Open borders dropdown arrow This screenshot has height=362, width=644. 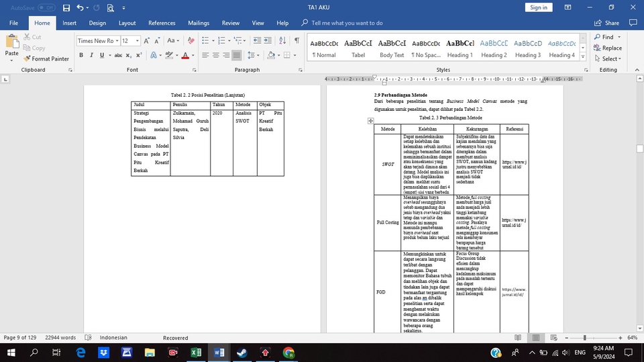pos(295,55)
